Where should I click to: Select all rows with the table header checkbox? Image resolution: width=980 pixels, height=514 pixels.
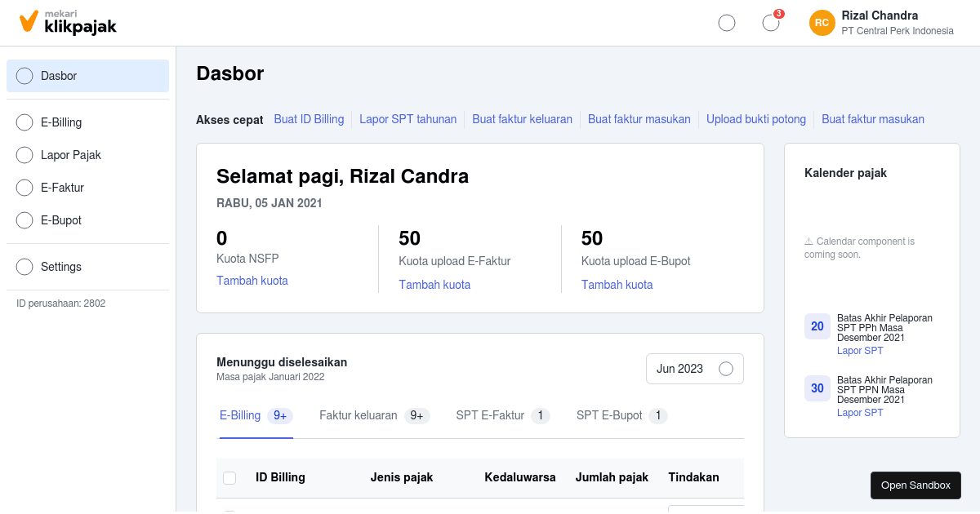coord(229,477)
